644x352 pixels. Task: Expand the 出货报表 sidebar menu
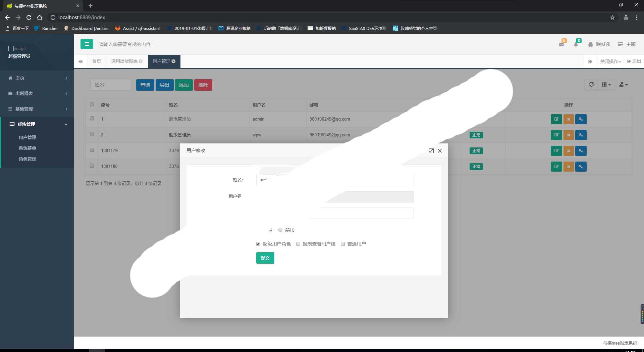(x=37, y=93)
